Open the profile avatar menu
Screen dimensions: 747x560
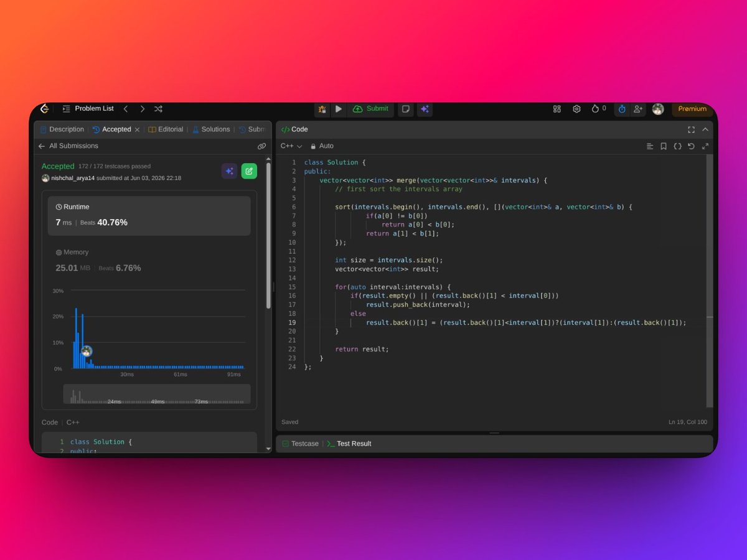pyautogui.click(x=658, y=109)
